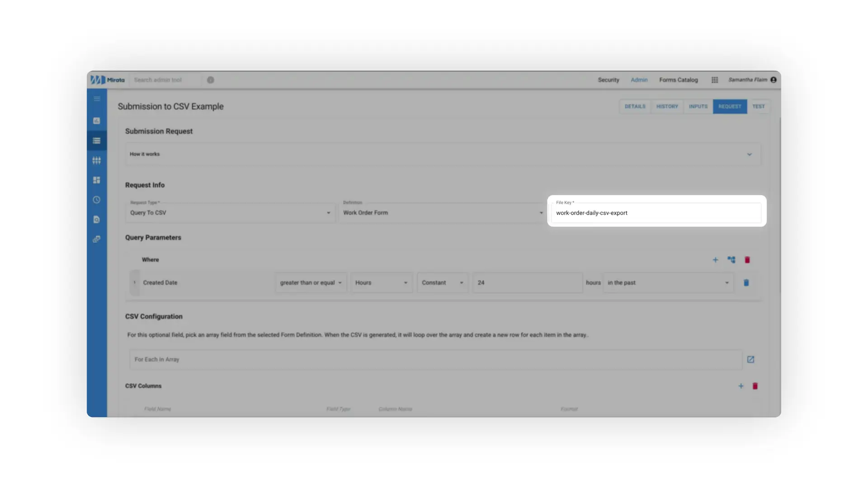Click the bottom workflow icon in the sidebar
This screenshot has width=868, height=488.
(x=96, y=239)
